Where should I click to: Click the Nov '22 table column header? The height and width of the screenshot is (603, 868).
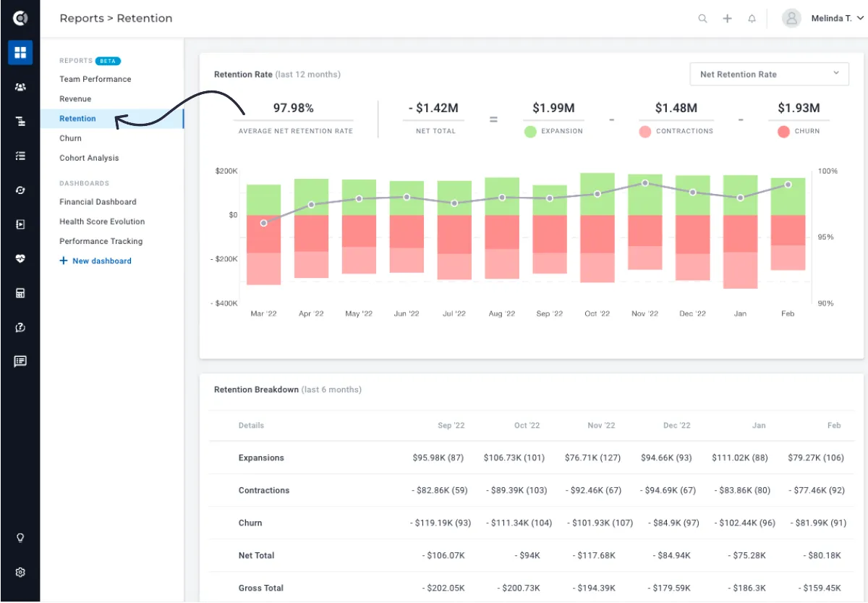click(601, 425)
